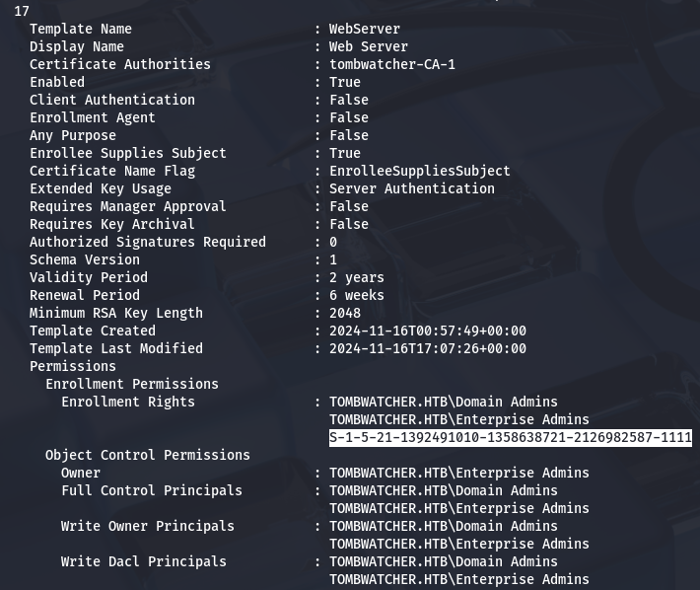Click the Server Authentication key usage value

click(x=411, y=188)
